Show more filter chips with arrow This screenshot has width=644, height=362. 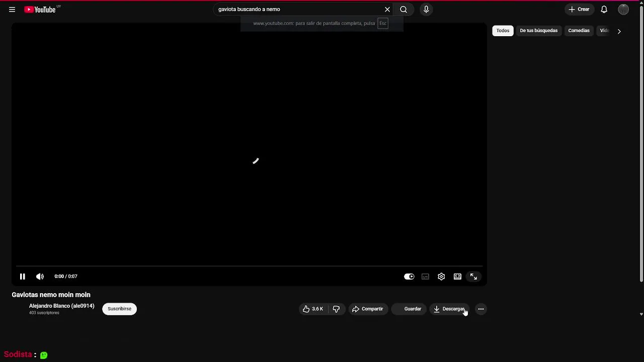[x=619, y=31]
